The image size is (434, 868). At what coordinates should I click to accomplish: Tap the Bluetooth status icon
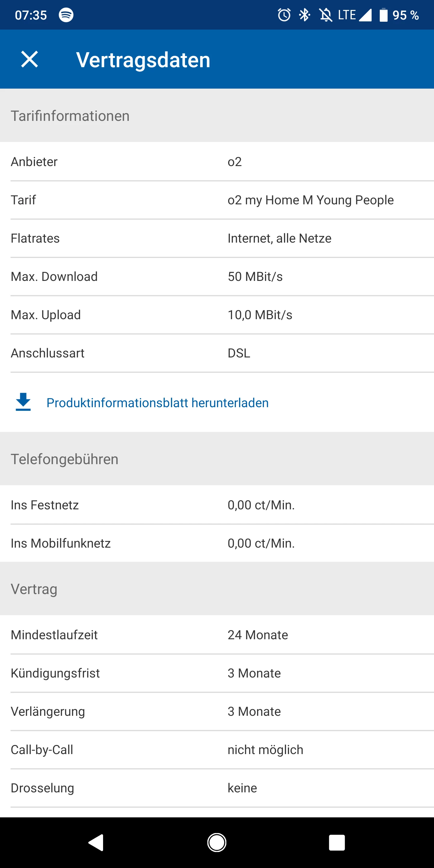click(x=305, y=15)
